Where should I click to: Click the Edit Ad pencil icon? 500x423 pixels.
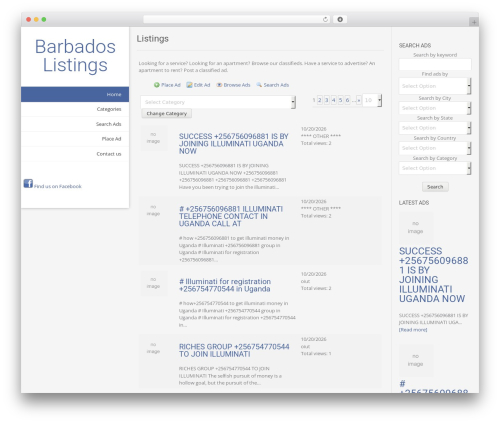coord(189,85)
